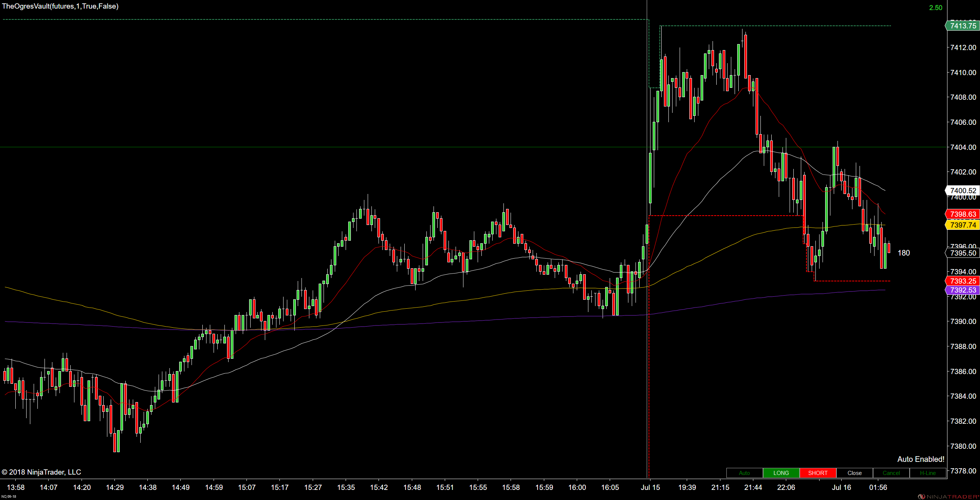This screenshot has width=980, height=500.
Task: Select the red 7398.63 price marker
Action: coord(962,214)
